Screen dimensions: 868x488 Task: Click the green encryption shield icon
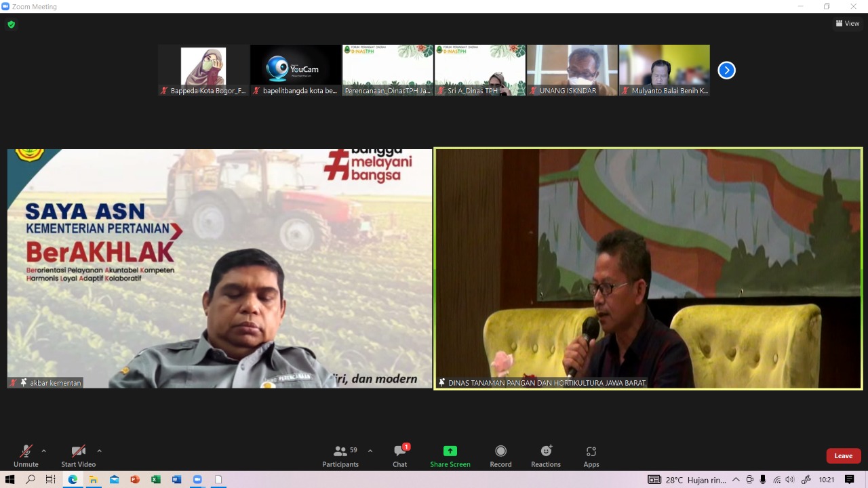pos(11,24)
